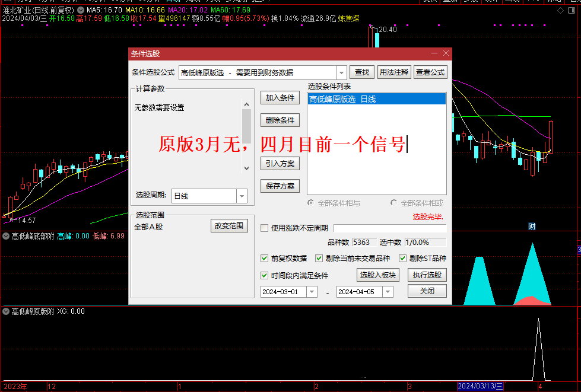The width and height of the screenshot is (581, 392).
Task: Click MA5: 16.70 indicator value
Action: (x=104, y=10)
